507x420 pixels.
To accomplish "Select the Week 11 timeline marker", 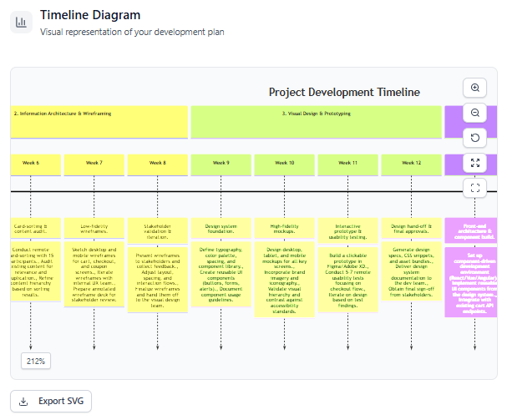I will 347,164.
